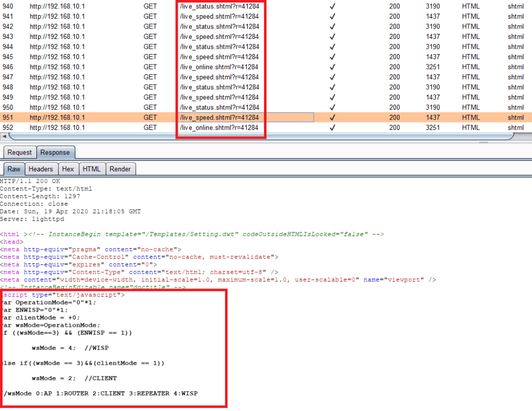532x411 pixels.
Task: Click the GET method cell in row 944
Action: click(x=150, y=47)
